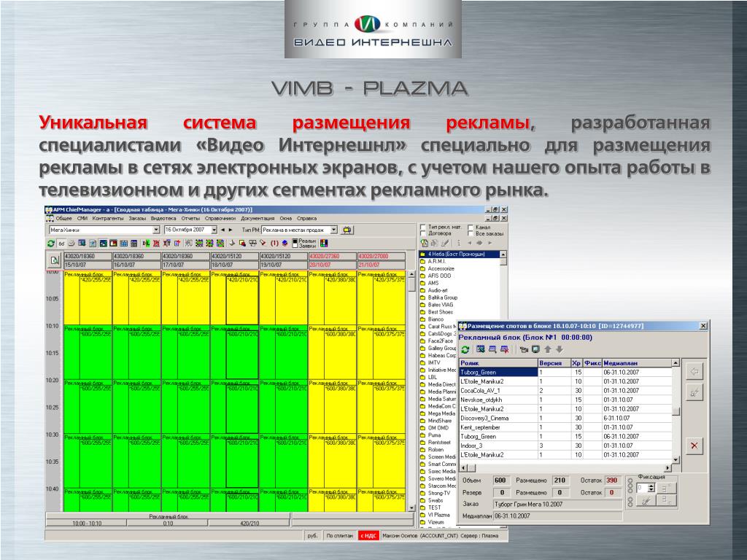Viewport: 747px width, 560px height.
Task: Click the info 'i' icon above folder list
Action: pyautogui.click(x=459, y=243)
